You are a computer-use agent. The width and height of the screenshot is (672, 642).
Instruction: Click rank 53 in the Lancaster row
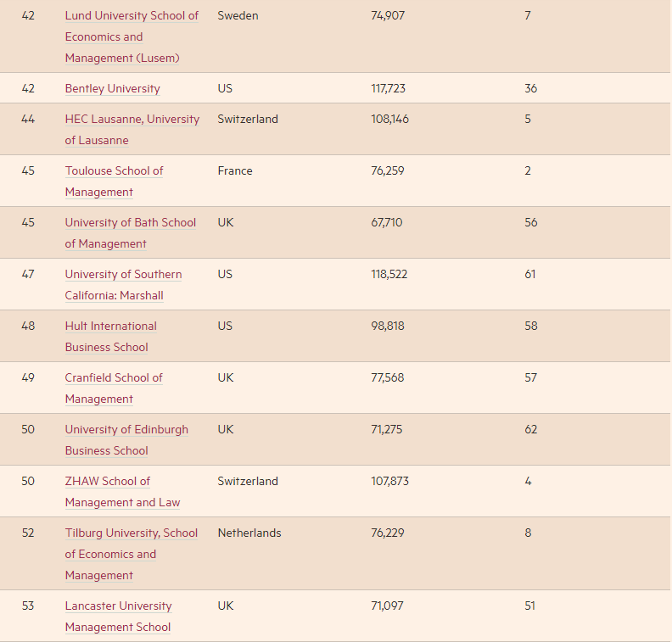tap(28, 606)
